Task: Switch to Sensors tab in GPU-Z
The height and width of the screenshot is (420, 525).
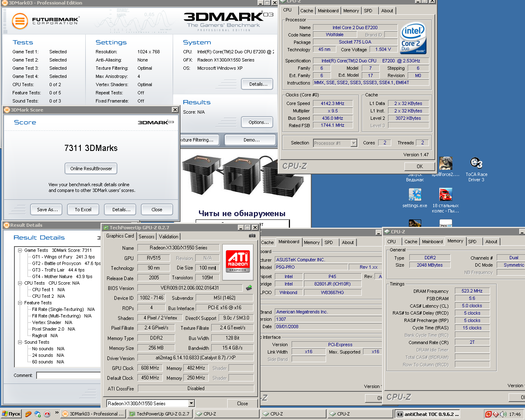Action: tap(146, 237)
